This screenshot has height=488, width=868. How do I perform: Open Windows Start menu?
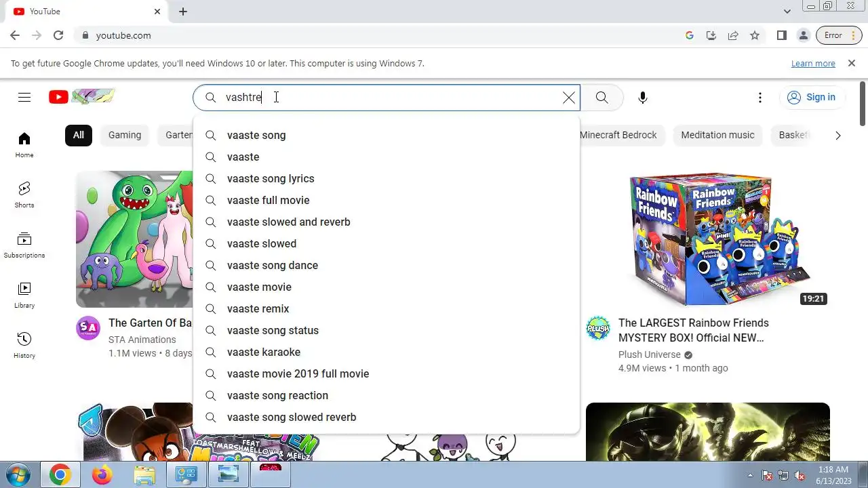tap(18, 474)
